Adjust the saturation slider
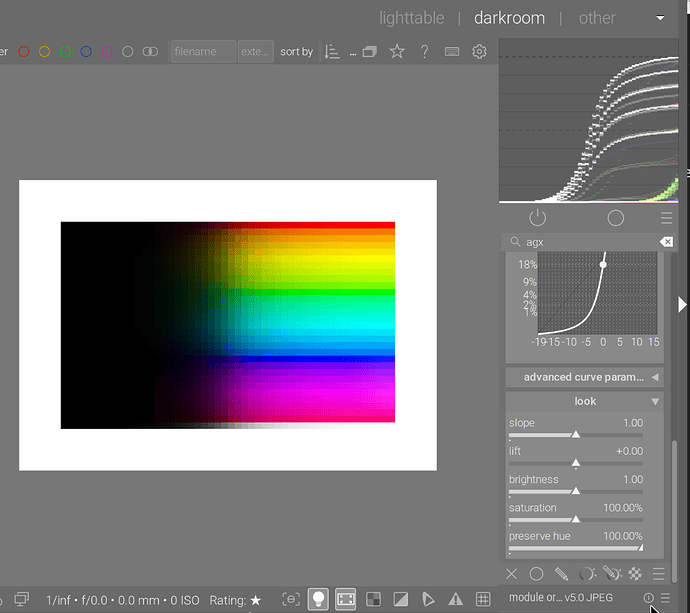Image resolution: width=690 pixels, height=613 pixels. (575, 519)
